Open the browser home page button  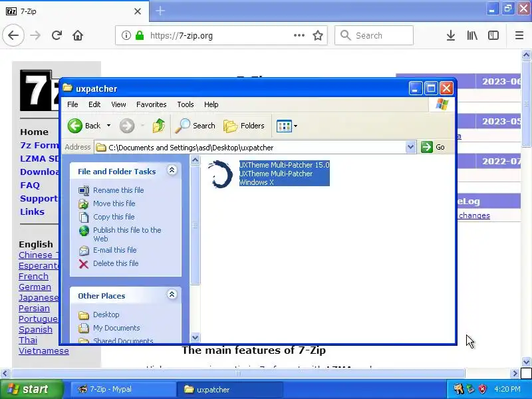pyautogui.click(x=78, y=35)
